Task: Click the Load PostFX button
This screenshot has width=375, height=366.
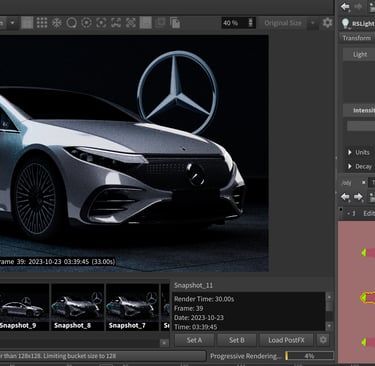Action: [286, 340]
